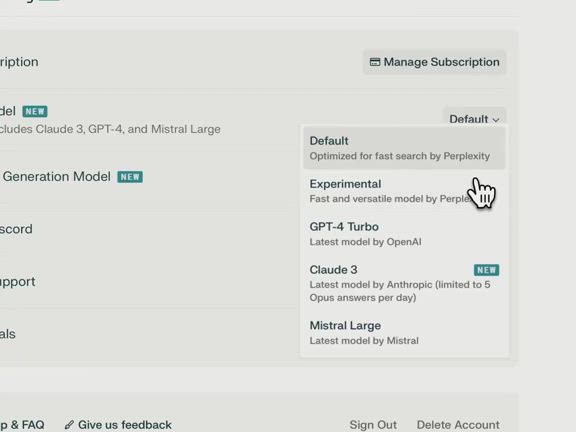Open the Help & FAQ link
Viewport: 576px width, 432px height.
click(22, 425)
